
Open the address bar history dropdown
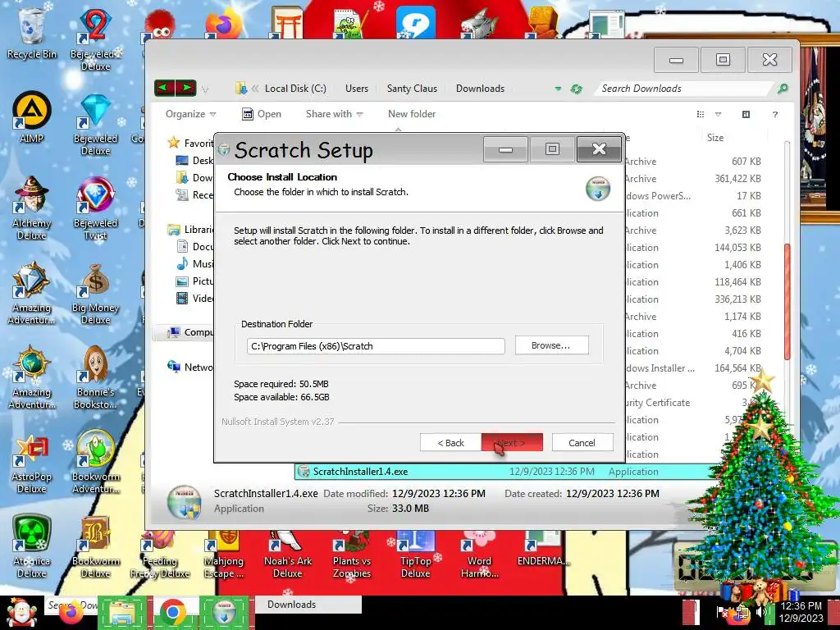(x=558, y=89)
